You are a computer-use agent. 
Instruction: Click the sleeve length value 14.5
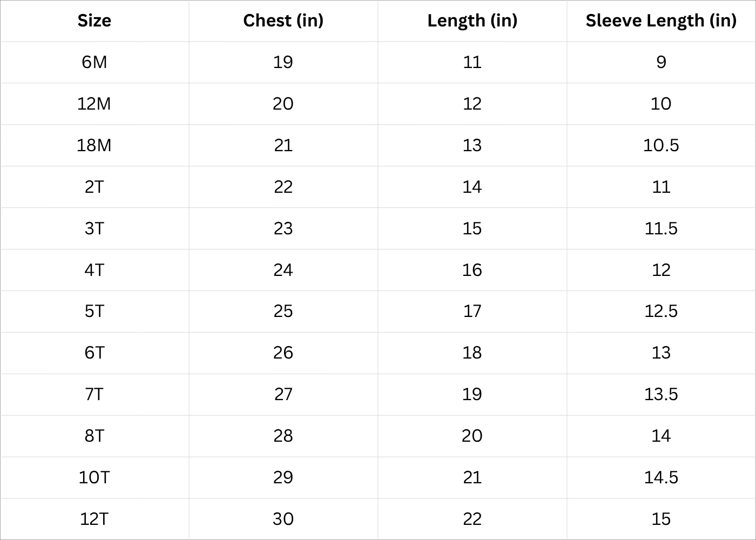tap(661, 477)
